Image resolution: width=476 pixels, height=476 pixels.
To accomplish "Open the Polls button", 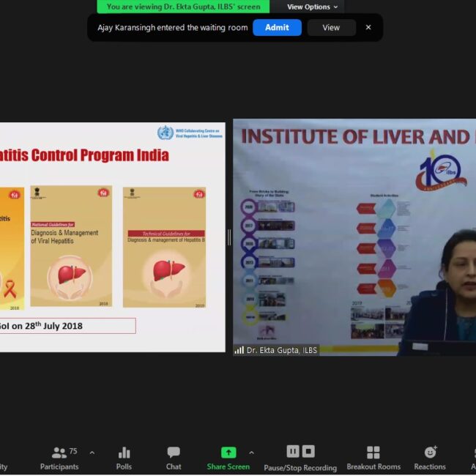I will 124,458.
